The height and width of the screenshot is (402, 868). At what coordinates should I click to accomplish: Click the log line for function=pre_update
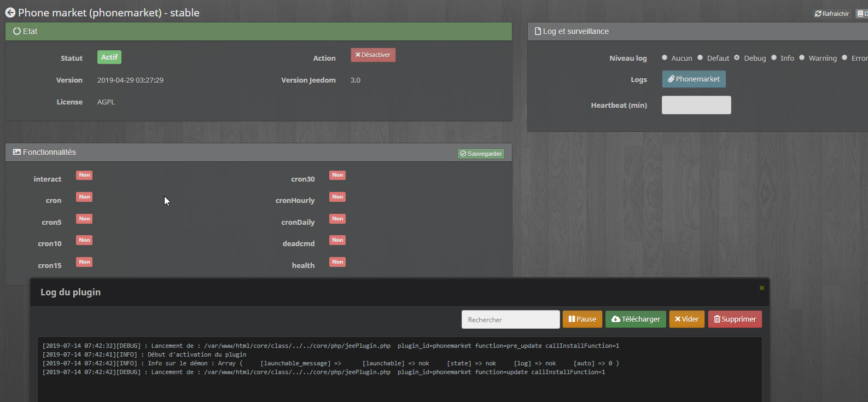point(331,346)
